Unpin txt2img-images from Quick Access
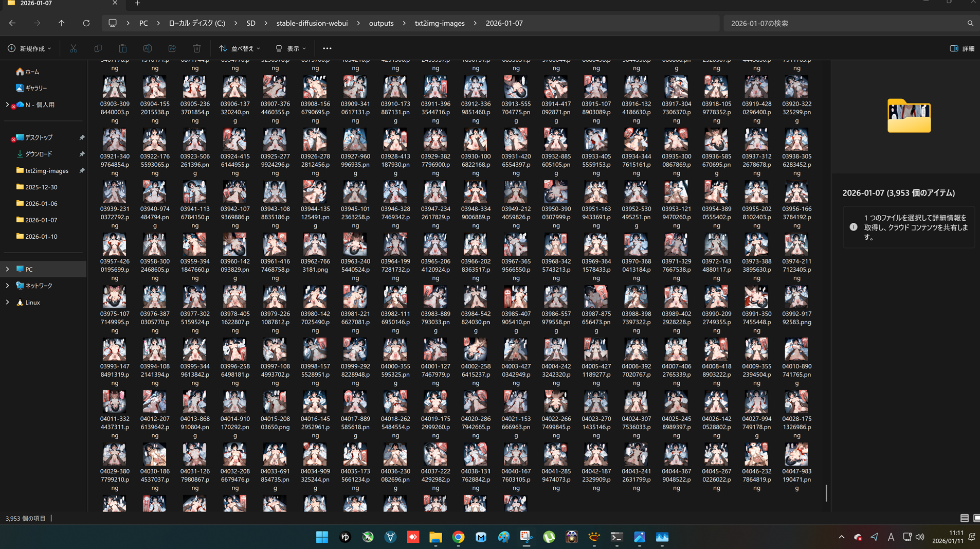The width and height of the screenshot is (980, 549). point(82,170)
